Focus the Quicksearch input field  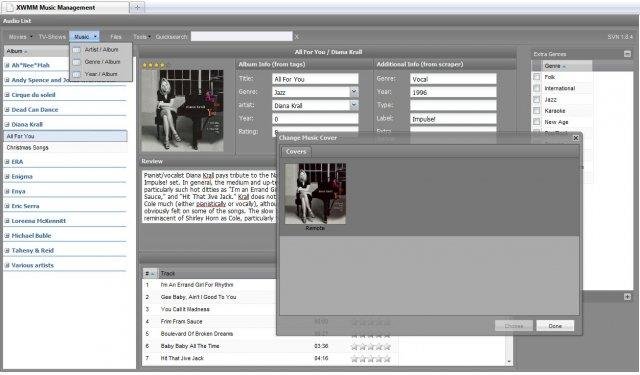pyautogui.click(x=242, y=37)
